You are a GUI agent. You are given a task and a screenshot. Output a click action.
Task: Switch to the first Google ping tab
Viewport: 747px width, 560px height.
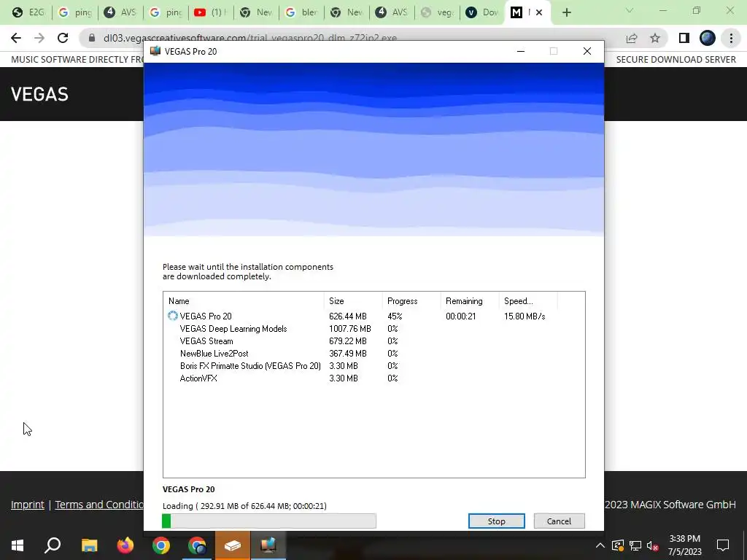tap(75, 12)
